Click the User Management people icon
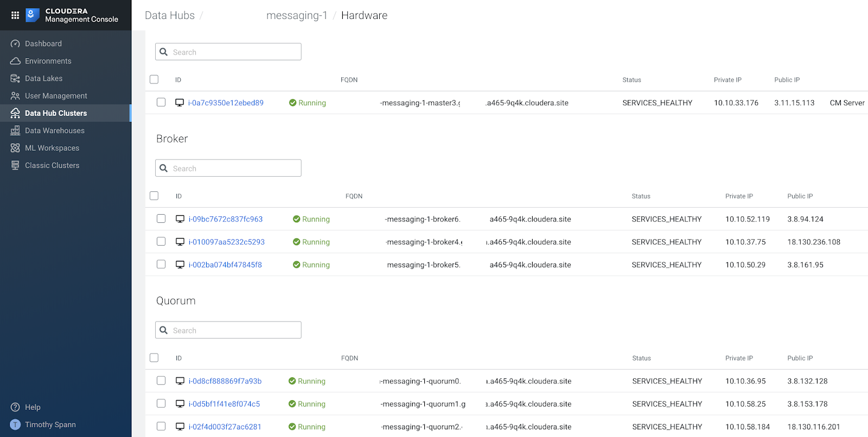 [x=15, y=95]
